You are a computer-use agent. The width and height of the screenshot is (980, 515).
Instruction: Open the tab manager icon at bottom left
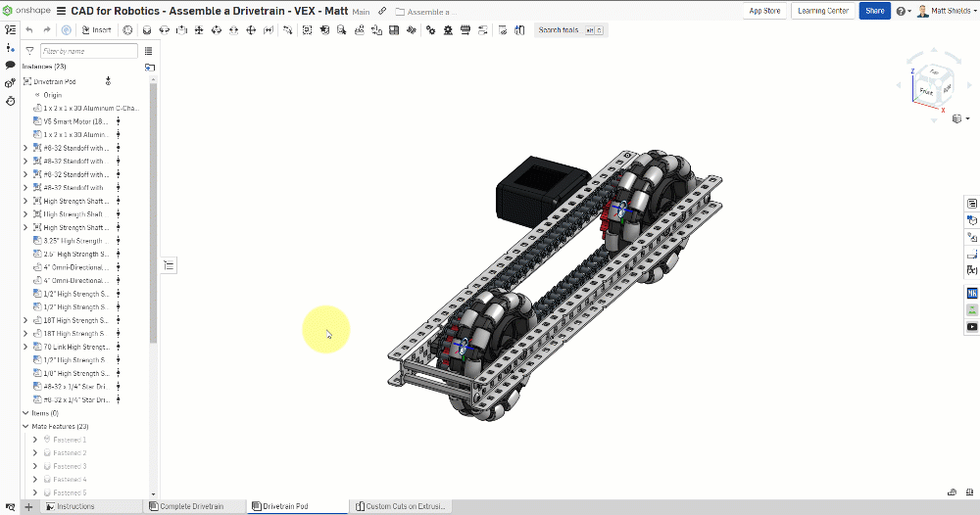(10, 507)
